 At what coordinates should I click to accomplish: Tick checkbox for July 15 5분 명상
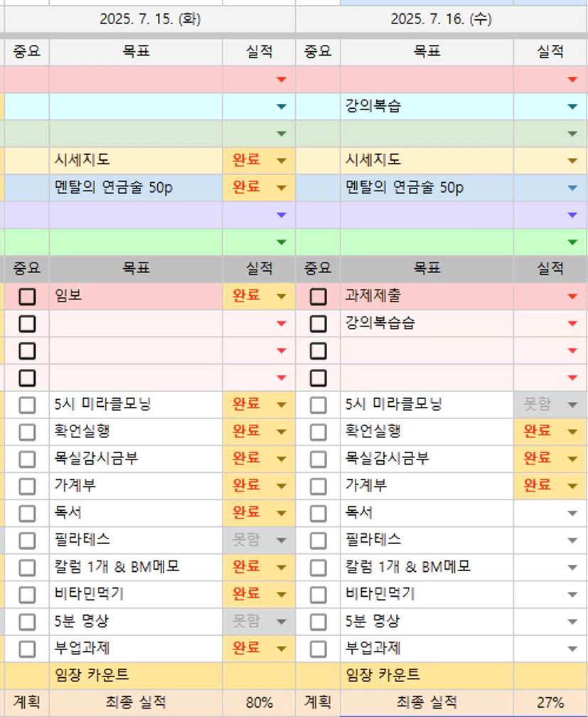[27, 622]
